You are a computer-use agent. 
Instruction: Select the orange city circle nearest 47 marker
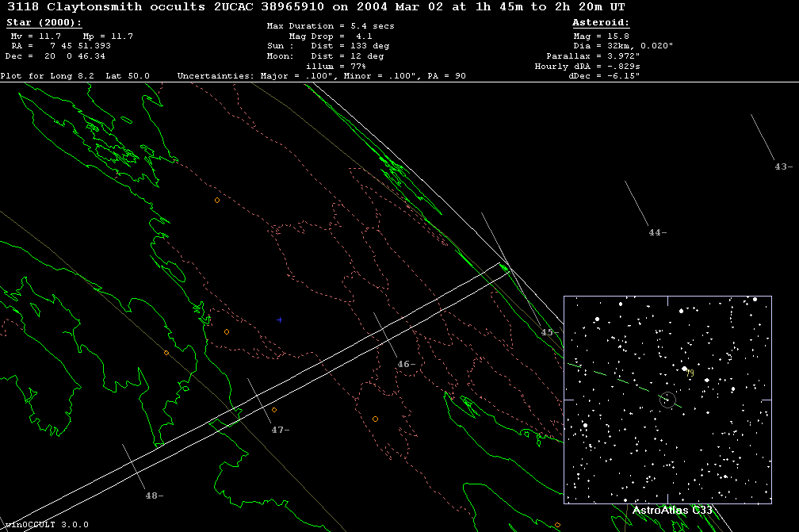click(x=274, y=410)
